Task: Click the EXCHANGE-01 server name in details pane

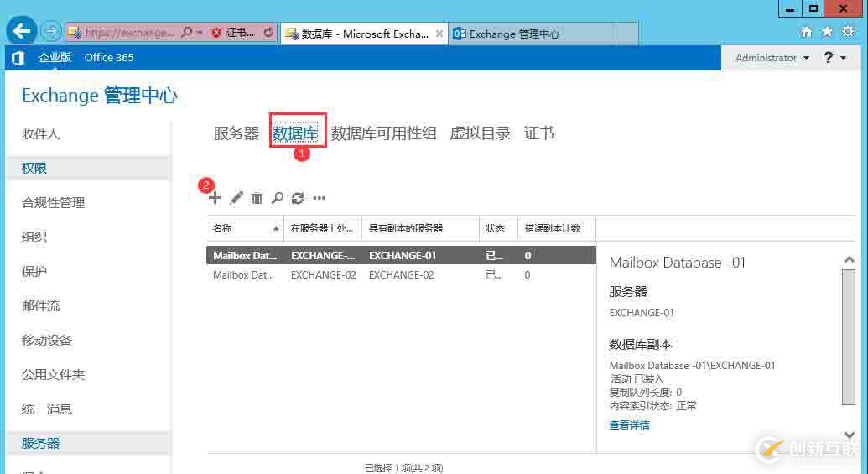Action: [x=642, y=313]
